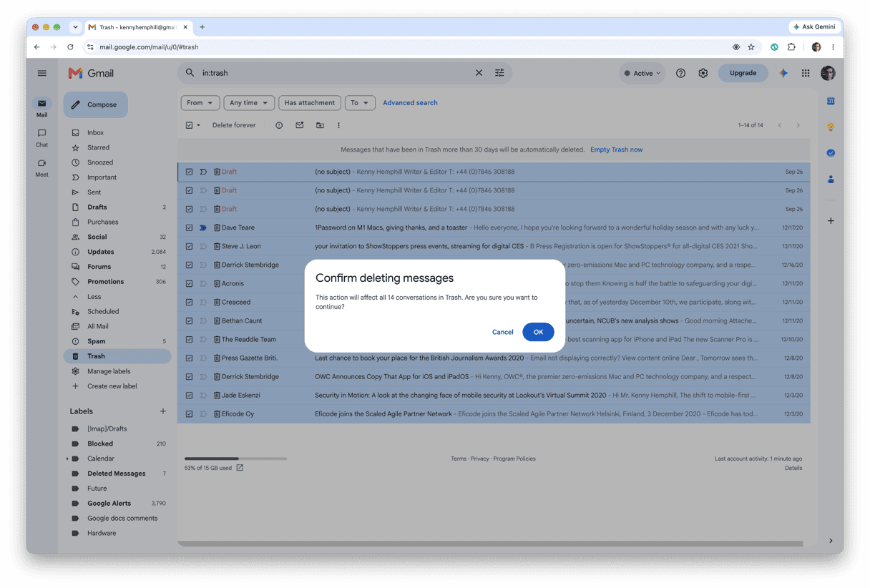Open Tasks in the side panel
The width and height of the screenshot is (870, 588).
831,152
